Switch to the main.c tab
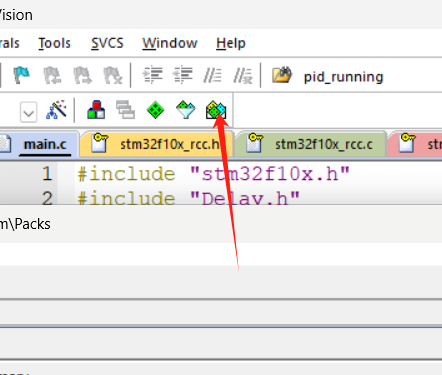 (x=39, y=144)
